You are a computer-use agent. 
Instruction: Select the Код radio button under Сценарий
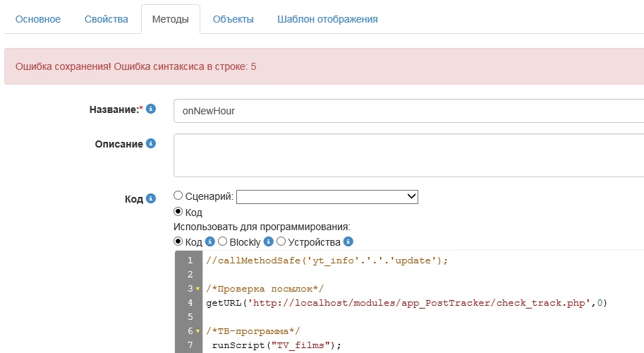point(178,212)
